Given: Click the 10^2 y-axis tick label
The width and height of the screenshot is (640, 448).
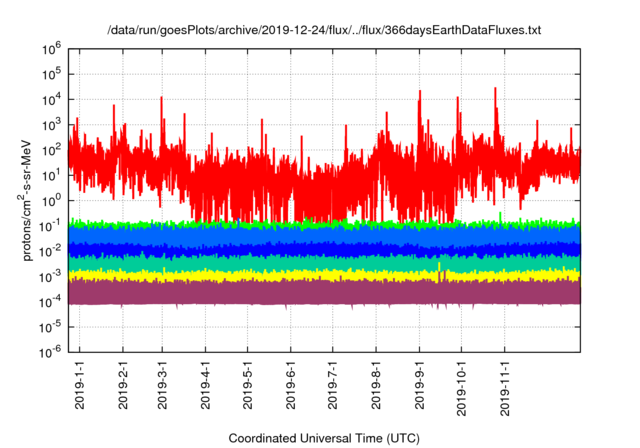Looking at the screenshot, I should click(x=51, y=150).
